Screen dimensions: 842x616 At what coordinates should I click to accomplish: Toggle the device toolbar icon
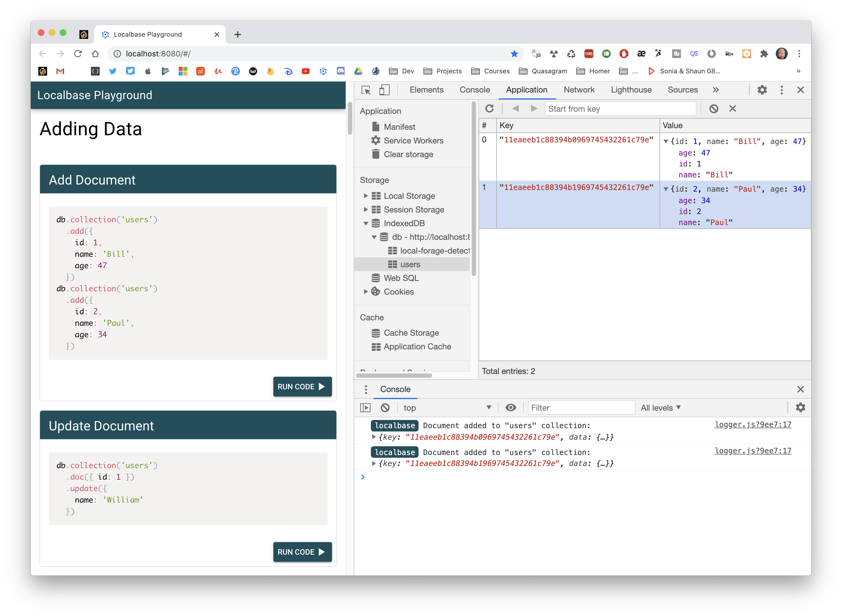[x=384, y=90]
